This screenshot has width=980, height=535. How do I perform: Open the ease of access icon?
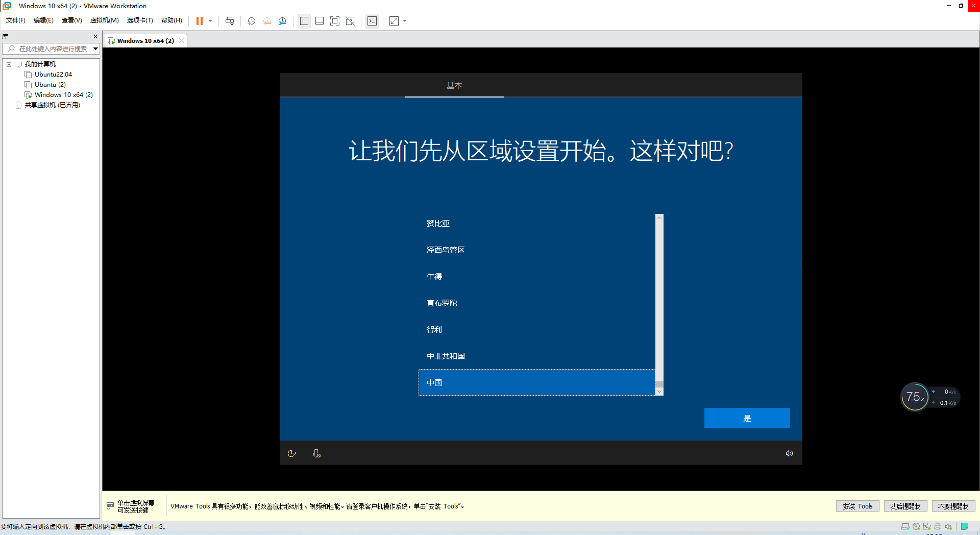click(292, 453)
